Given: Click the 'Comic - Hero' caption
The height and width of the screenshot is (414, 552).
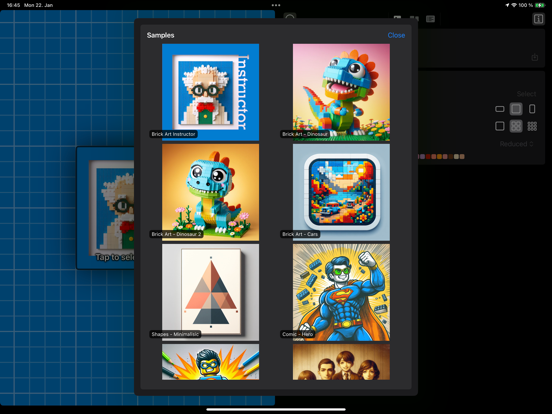Looking at the screenshot, I should click(297, 334).
